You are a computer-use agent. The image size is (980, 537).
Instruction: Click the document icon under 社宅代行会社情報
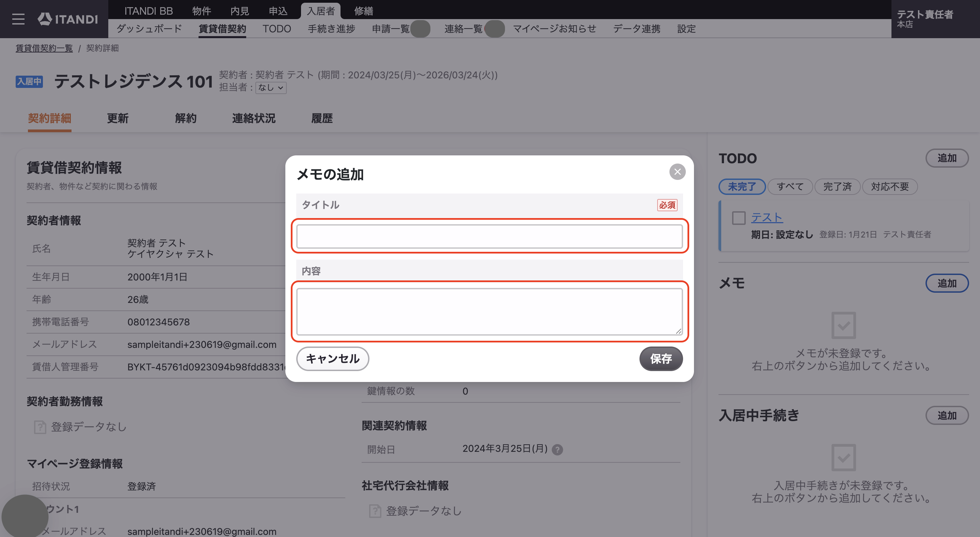pos(375,511)
